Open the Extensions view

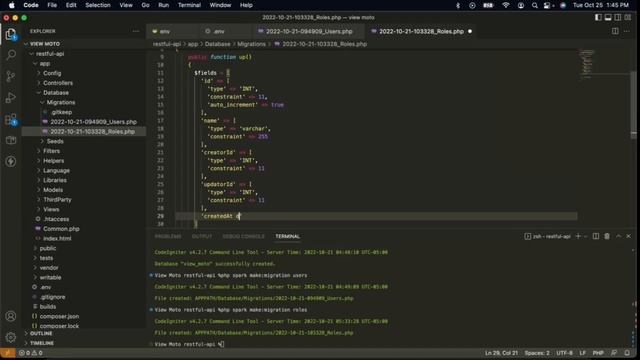coord(11,119)
